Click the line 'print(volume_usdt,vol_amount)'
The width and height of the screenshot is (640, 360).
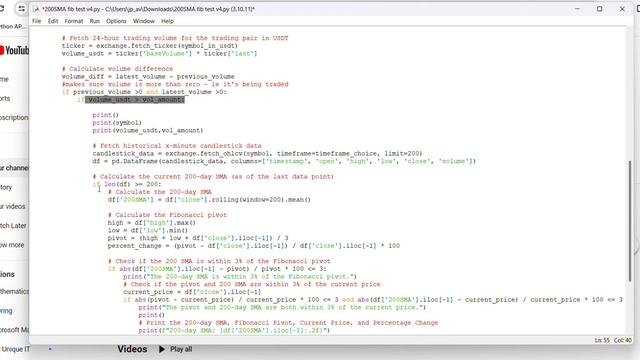148,131
